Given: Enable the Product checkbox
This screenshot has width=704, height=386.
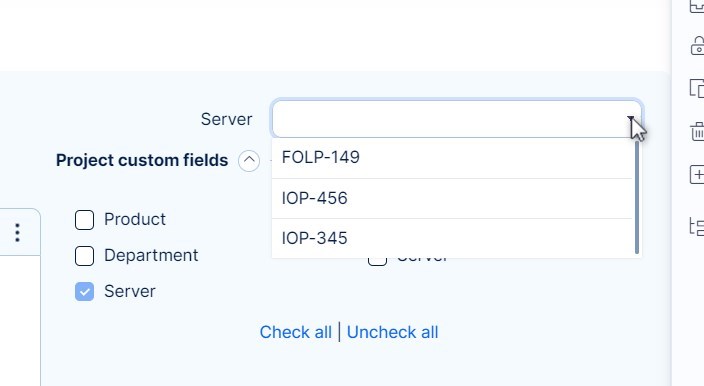Looking at the screenshot, I should click(84, 220).
